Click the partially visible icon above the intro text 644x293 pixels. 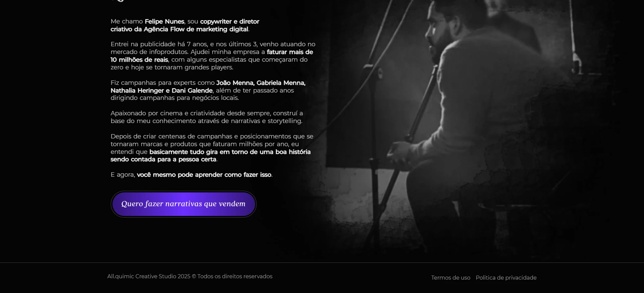[x=117, y=1]
